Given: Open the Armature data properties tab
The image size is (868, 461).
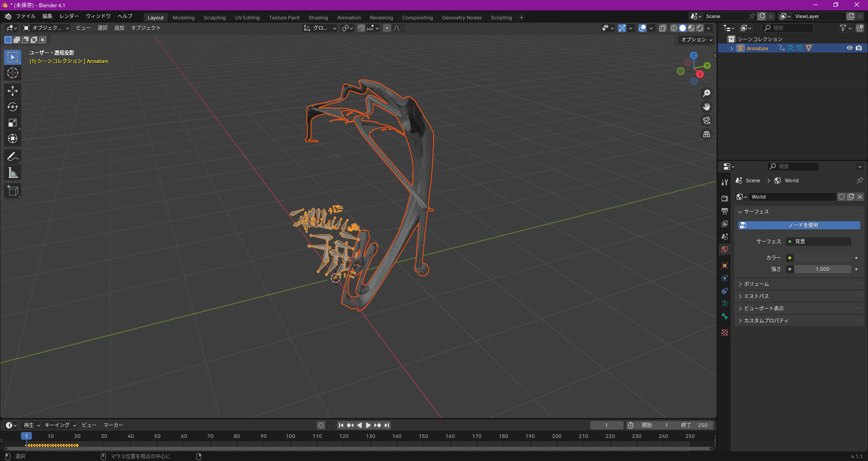Looking at the screenshot, I should (725, 304).
